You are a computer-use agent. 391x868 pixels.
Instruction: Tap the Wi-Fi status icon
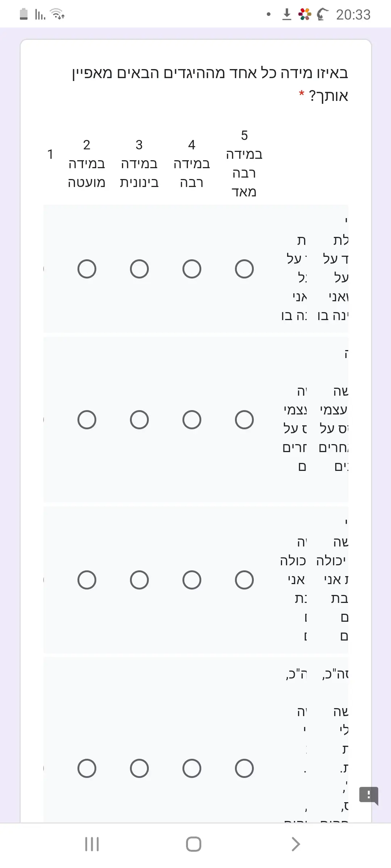coord(57,14)
